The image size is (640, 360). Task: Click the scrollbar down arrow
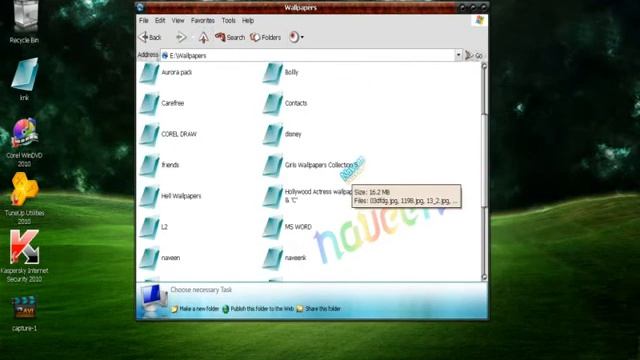[484, 277]
